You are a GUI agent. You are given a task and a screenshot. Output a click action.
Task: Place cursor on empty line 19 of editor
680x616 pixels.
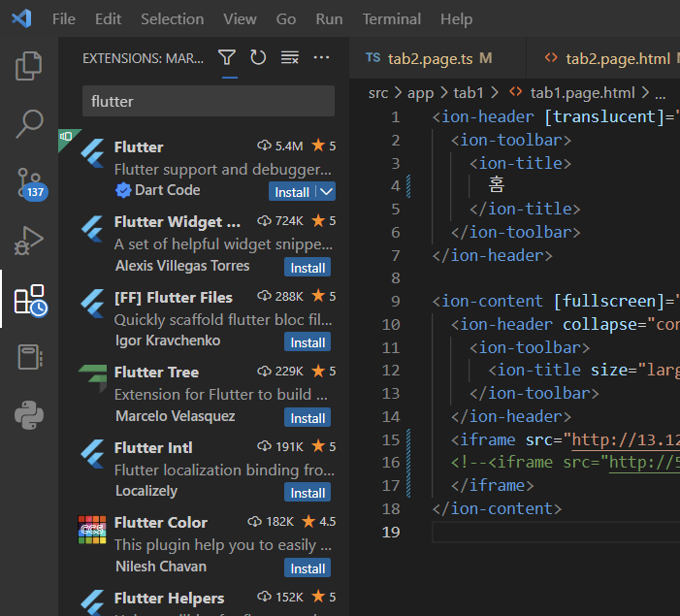[556, 532]
